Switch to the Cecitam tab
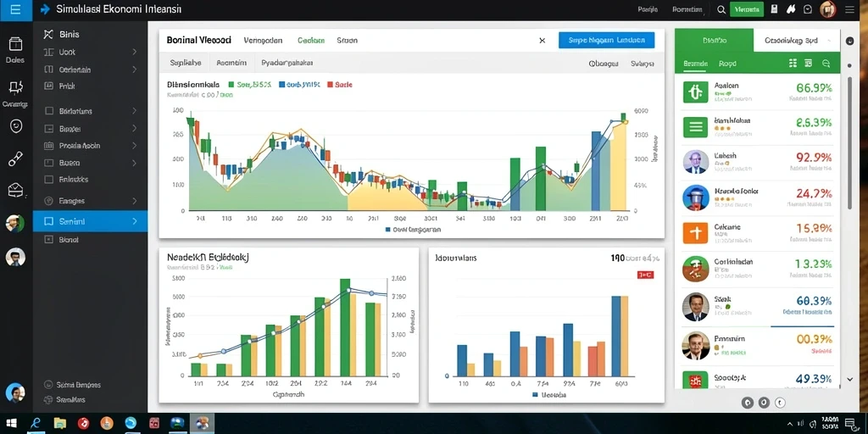868x434 pixels. pyautogui.click(x=310, y=41)
